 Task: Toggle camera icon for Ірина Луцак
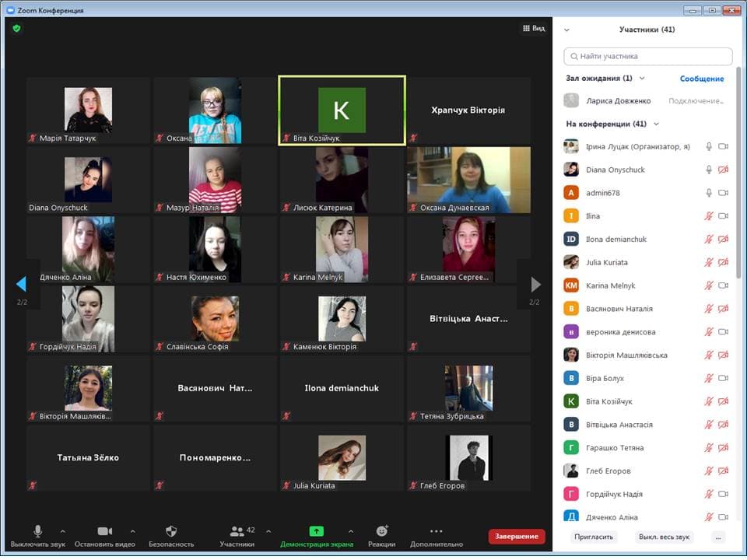pos(723,147)
